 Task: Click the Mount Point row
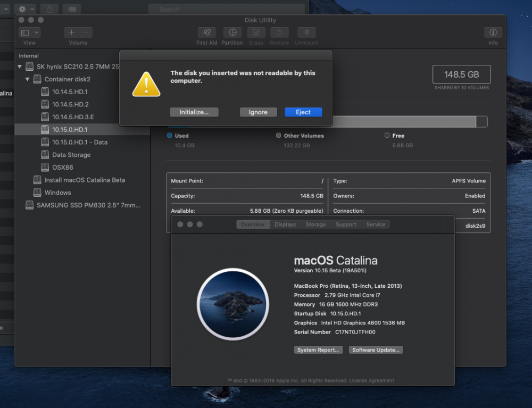(247, 181)
